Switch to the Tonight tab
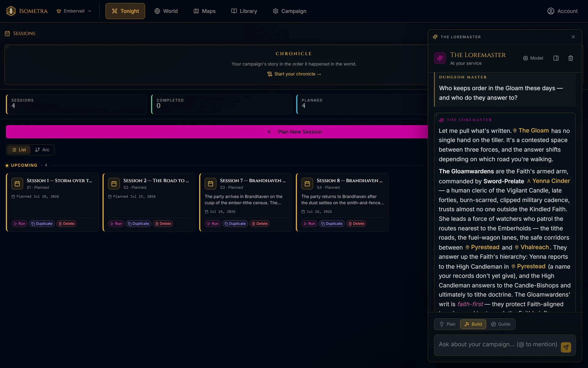This screenshot has width=588, height=368. 125,11
